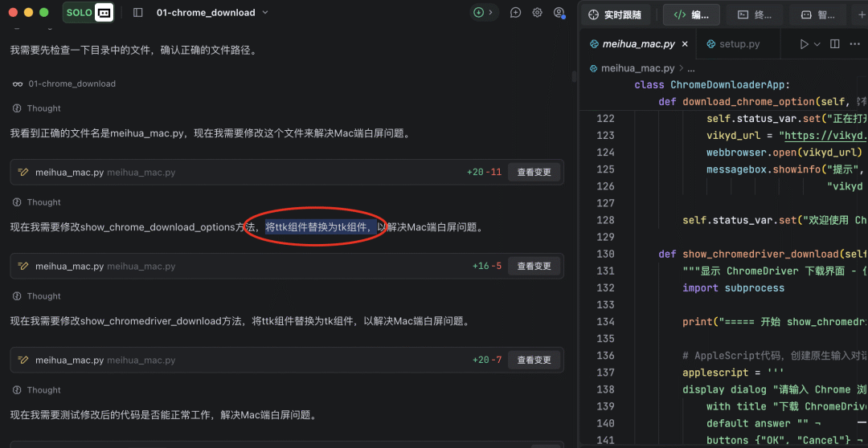Switch to the 终... terminal tab

[755, 15]
